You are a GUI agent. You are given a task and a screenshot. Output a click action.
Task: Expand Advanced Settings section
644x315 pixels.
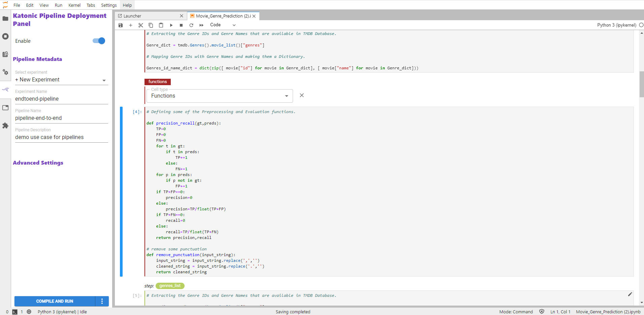tap(38, 163)
